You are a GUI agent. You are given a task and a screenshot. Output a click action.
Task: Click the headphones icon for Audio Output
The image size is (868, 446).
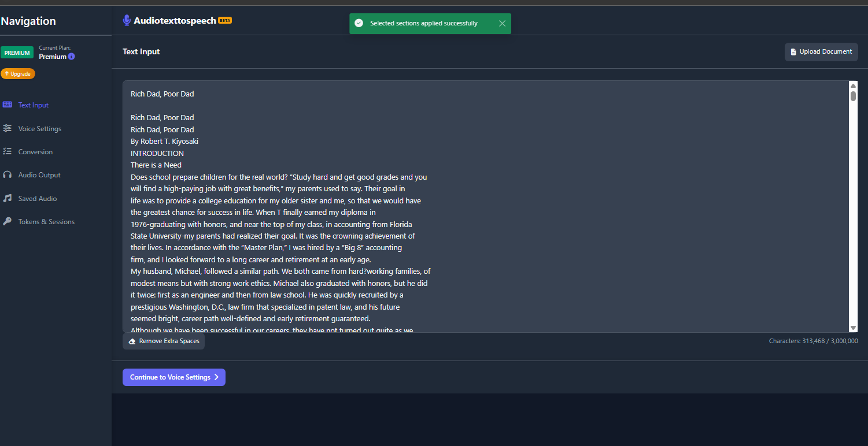click(7, 175)
